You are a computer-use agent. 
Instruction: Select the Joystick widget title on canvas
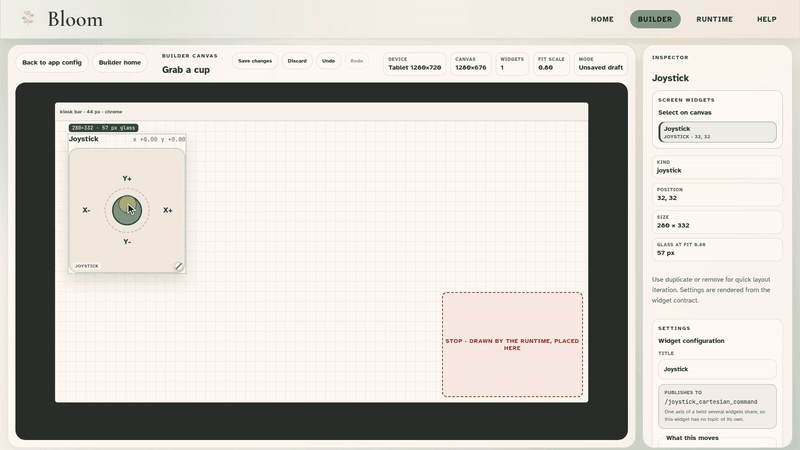[84, 139]
